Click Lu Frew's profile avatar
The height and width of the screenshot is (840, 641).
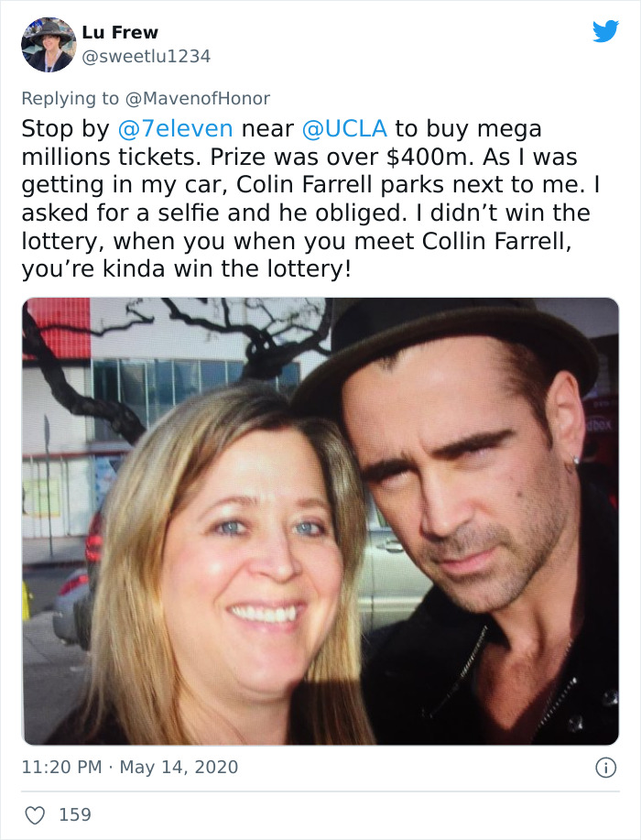(x=47, y=43)
